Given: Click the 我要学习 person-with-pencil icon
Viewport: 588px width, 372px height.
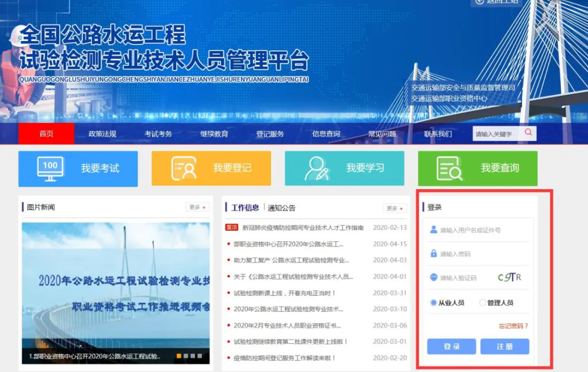Looking at the screenshot, I should click(x=317, y=168).
